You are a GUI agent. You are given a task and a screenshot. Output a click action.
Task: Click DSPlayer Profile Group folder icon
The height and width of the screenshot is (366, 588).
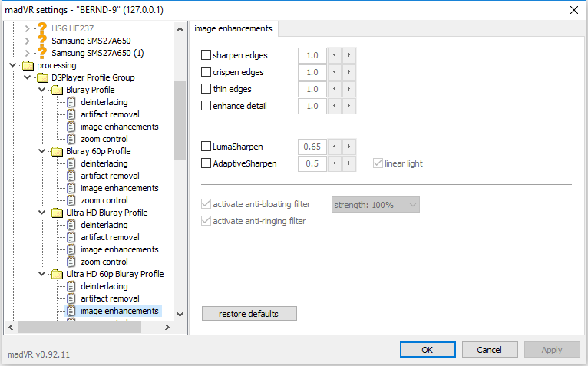point(43,78)
